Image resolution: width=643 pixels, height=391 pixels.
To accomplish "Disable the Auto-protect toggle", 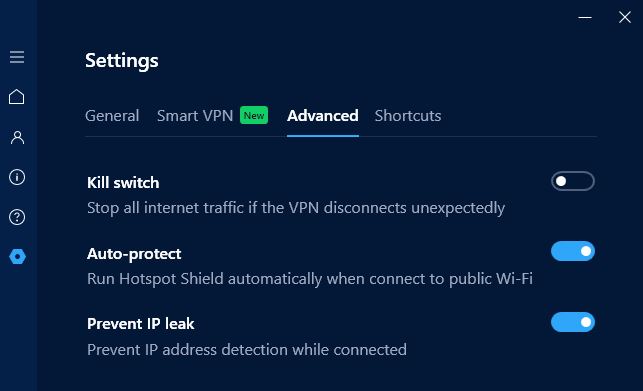I will click(572, 251).
